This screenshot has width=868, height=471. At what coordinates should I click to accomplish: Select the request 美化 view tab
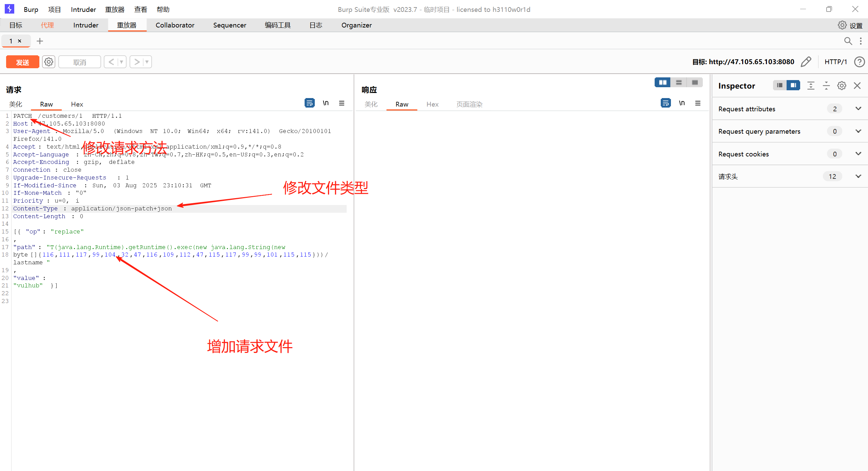[16, 104]
